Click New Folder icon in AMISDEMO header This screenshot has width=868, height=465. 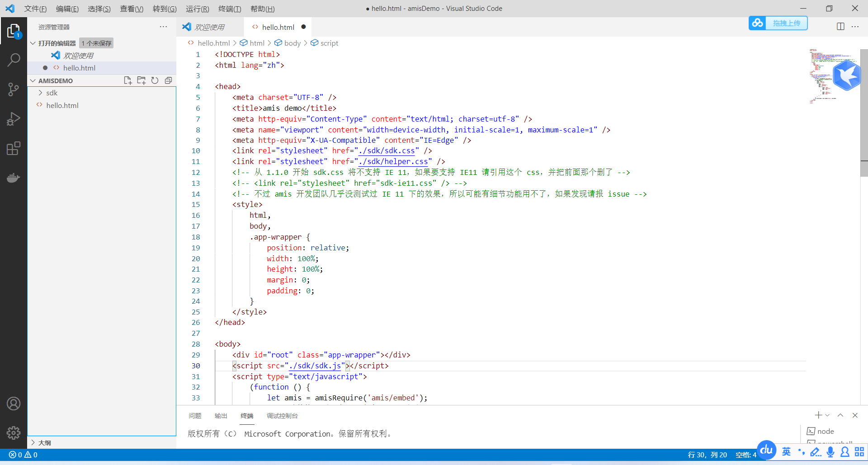(142, 80)
